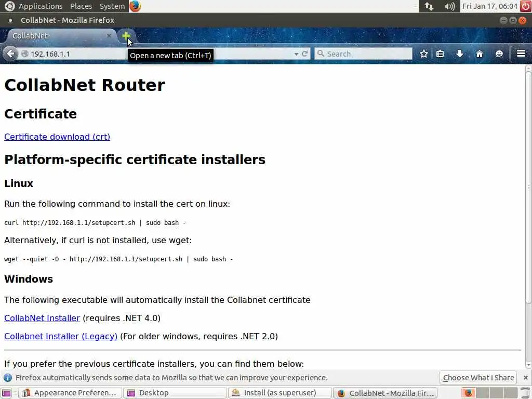Click the Certificate download (crt) link
Viewport: 532px width, 399px height.
point(57,137)
